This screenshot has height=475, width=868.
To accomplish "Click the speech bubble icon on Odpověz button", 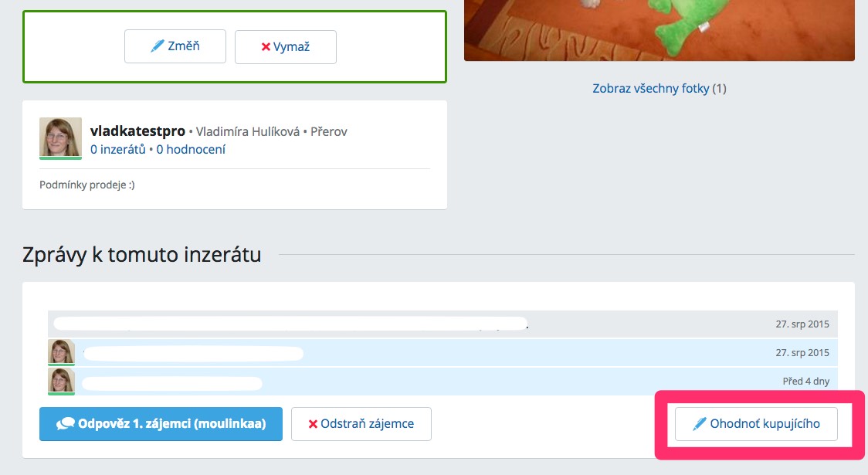I will 66,424.
